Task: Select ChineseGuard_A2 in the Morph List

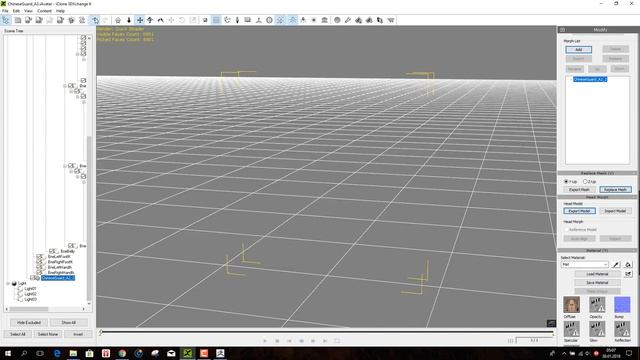Action: coord(590,79)
